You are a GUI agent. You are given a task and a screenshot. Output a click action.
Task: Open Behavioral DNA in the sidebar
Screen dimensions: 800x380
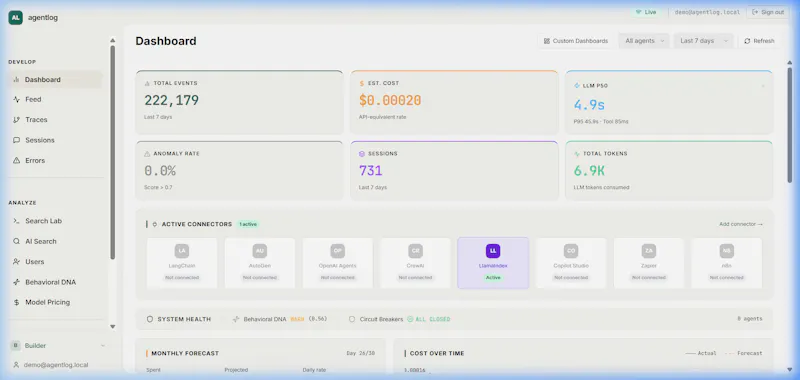(x=55, y=282)
